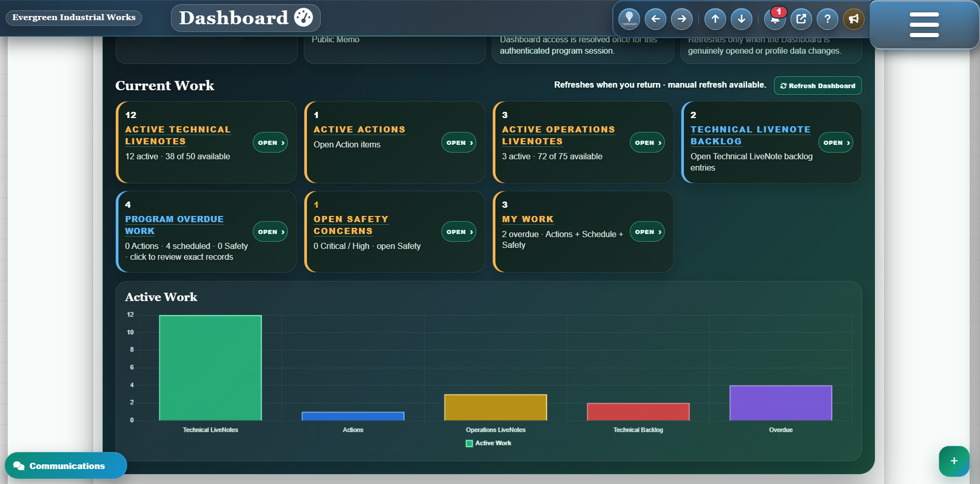
Task: Click the 'Public Memo' label
Action: click(x=335, y=40)
